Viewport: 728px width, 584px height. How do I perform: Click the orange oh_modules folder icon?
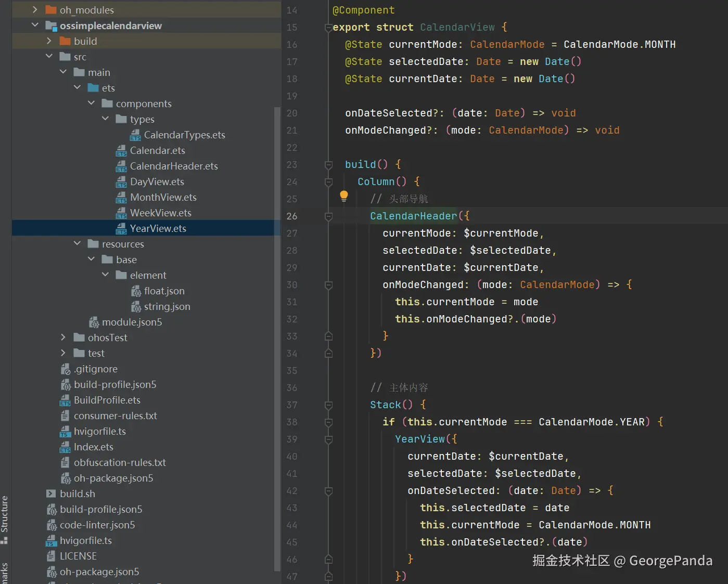pyautogui.click(x=51, y=10)
